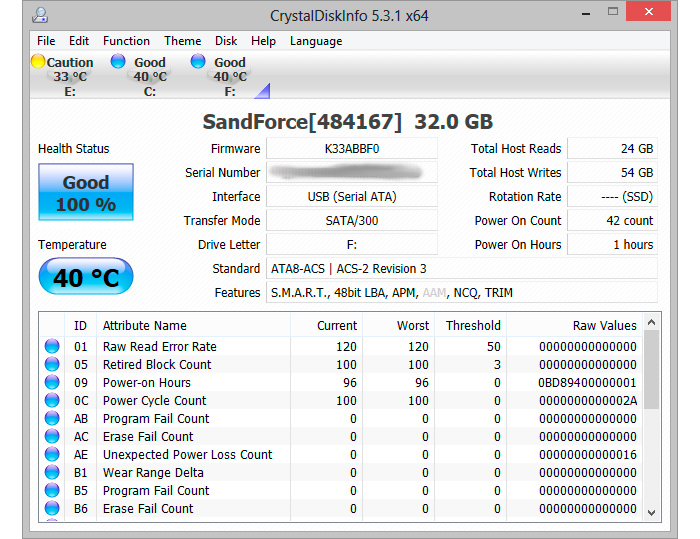The height and width of the screenshot is (539, 700).
Task: Open the Language menu
Action: pyautogui.click(x=316, y=41)
